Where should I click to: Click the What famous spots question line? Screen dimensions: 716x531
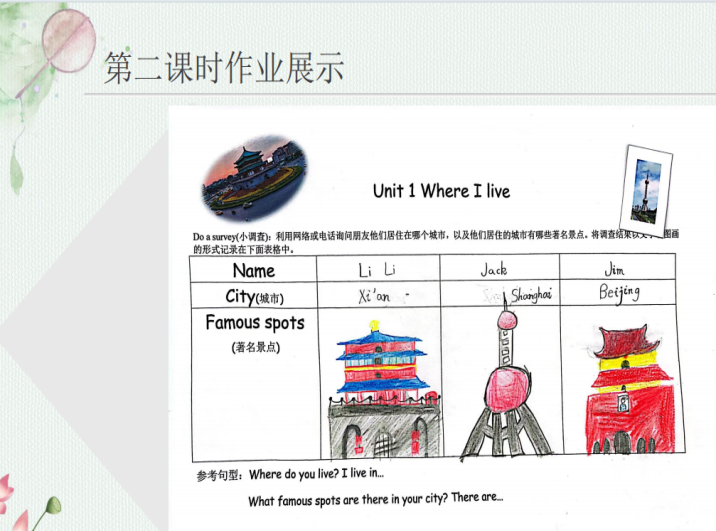tap(375, 499)
